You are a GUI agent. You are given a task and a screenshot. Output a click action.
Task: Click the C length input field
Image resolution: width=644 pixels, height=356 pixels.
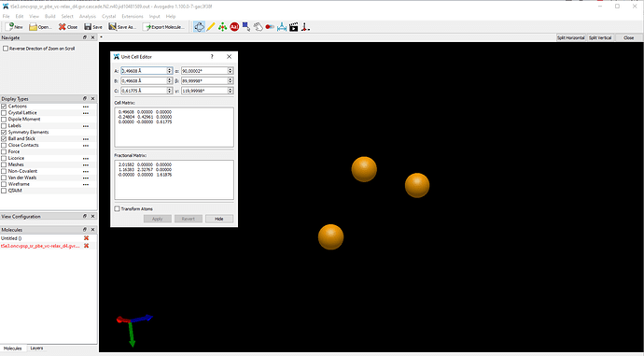147,91
